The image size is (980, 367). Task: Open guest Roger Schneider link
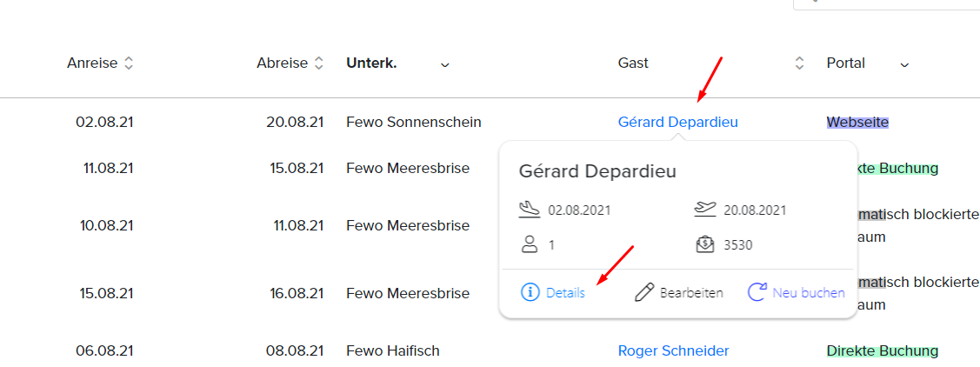point(673,350)
